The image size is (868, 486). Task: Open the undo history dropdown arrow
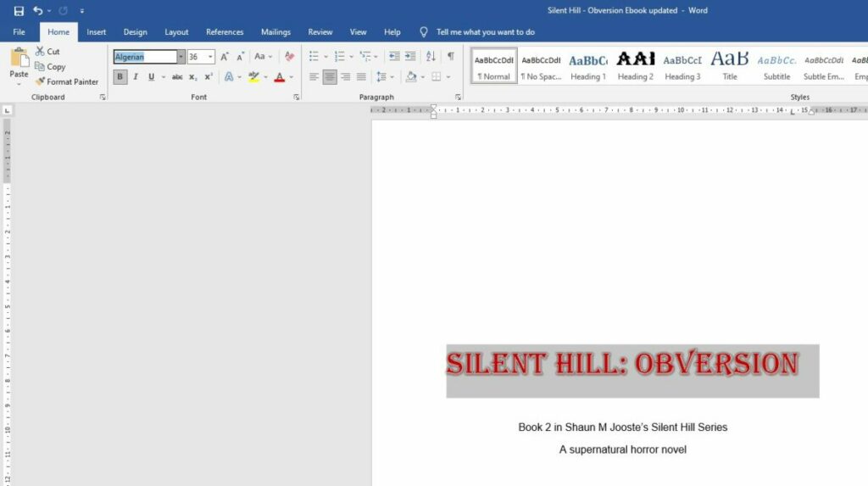coord(49,10)
